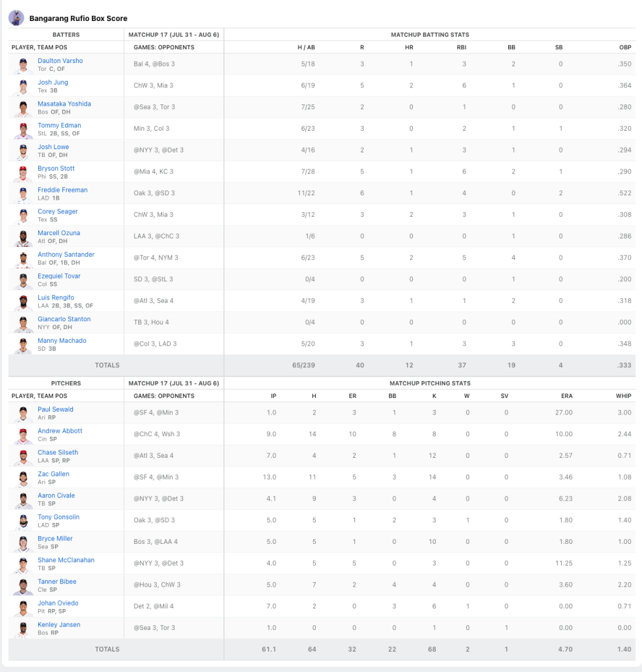Click the ERA column header
This screenshot has width=642, height=672.
[x=567, y=396]
